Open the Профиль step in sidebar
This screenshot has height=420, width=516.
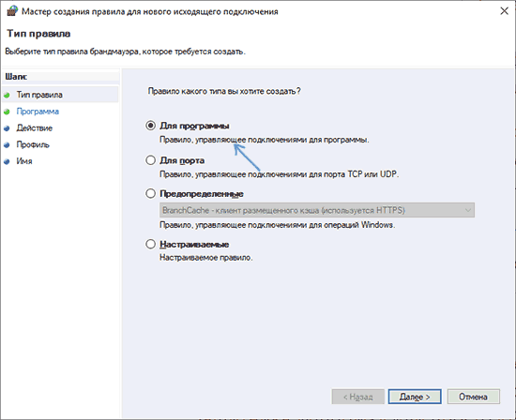[x=33, y=144]
